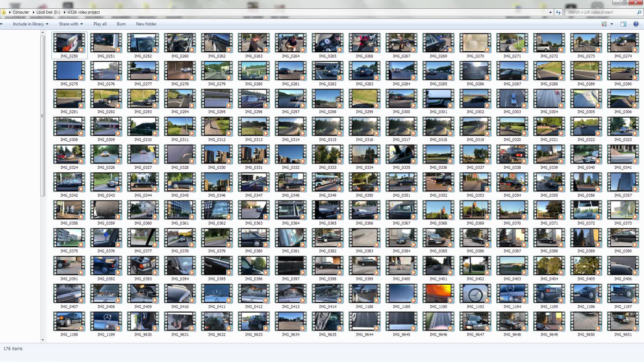Click the IMG_0414 file name label
The height and width of the screenshot is (362, 644).
pos(328,307)
